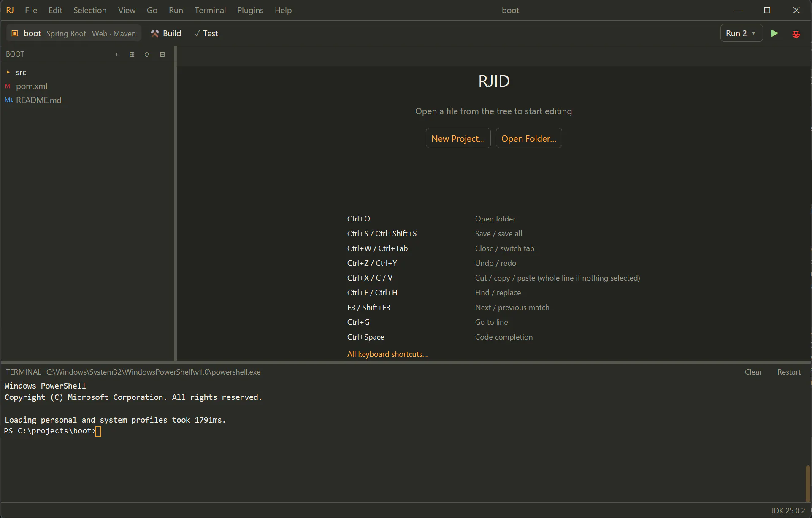Screen dimensions: 812x518
Task: Click the 'Code completion' description text
Action: point(504,337)
